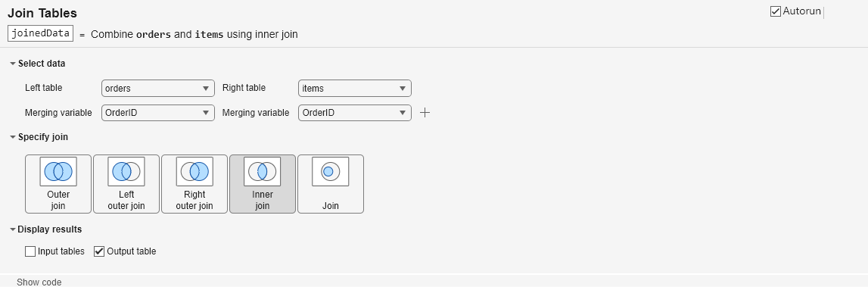The image size is (868, 287).
Task: Select the Inner join Venn icon
Action: pos(263,172)
